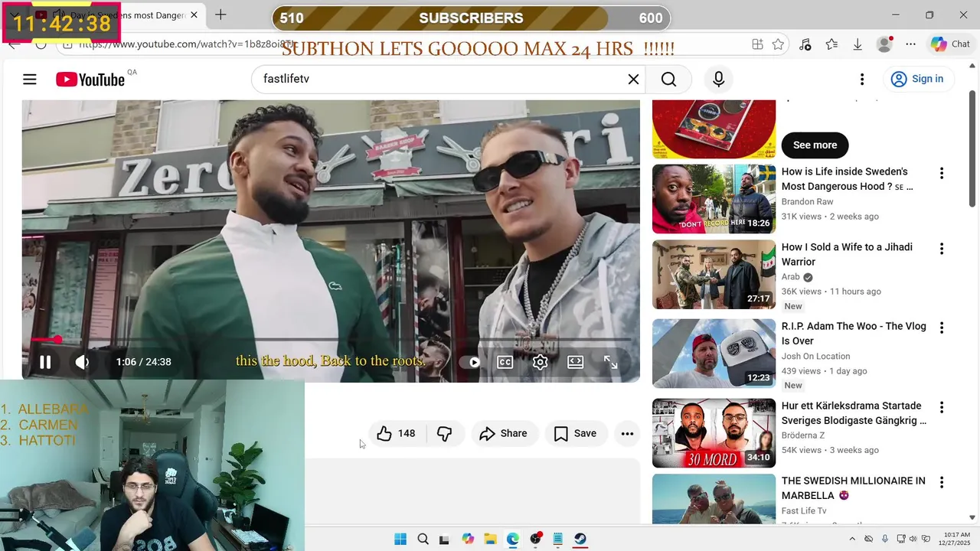Screen dimensions: 980x551
Task: Open the Windows Start menu
Action: [x=400, y=539]
